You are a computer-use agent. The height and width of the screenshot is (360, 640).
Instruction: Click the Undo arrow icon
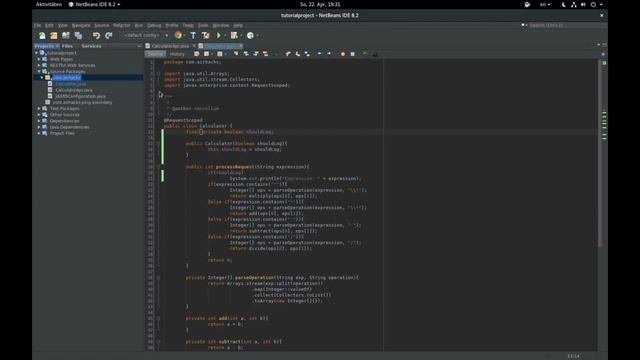click(96, 36)
